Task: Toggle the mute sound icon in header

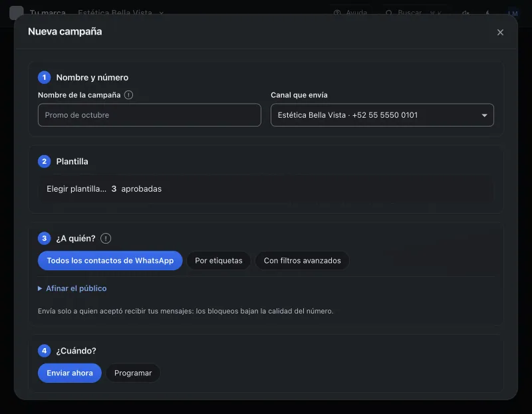Action: click(x=466, y=13)
